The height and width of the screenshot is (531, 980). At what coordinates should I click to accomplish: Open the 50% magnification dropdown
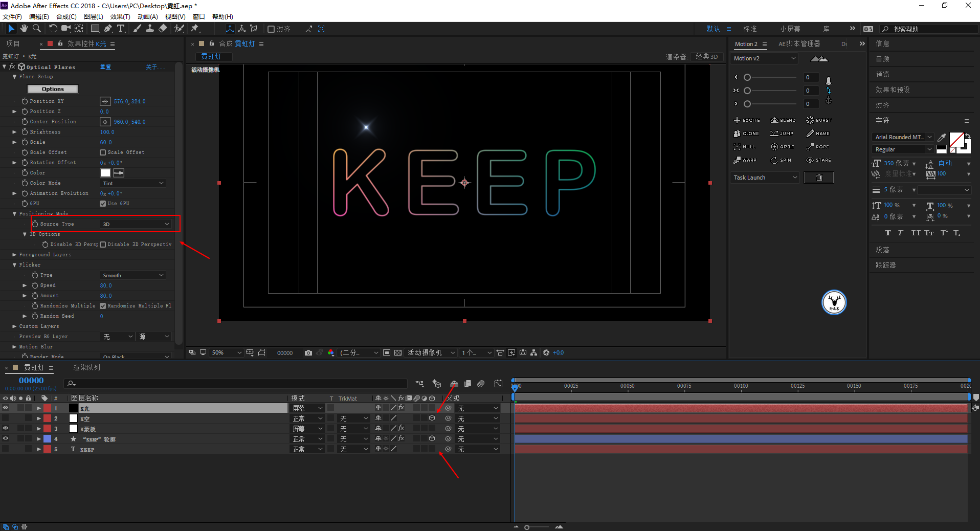[x=226, y=352]
